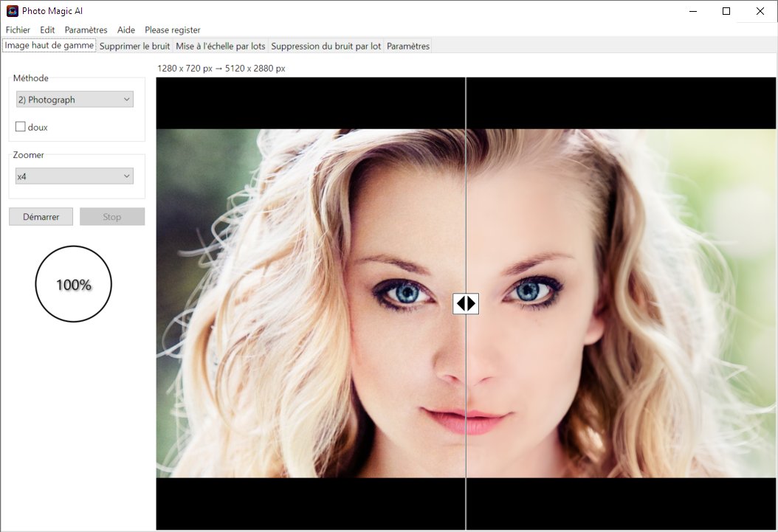Open the Méthode dropdown showing Photograph
The image size is (778, 532).
pos(74,99)
